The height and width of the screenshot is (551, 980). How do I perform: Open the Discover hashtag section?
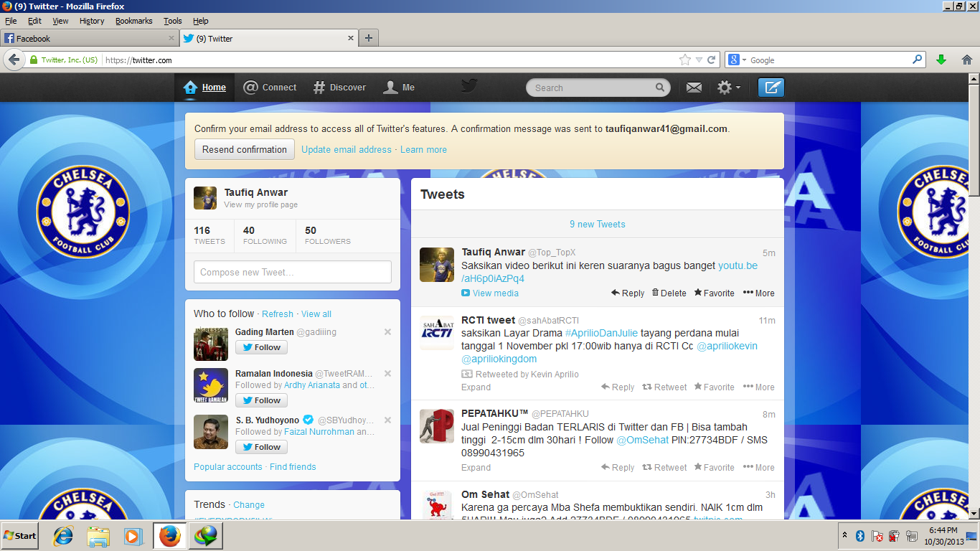pyautogui.click(x=339, y=88)
